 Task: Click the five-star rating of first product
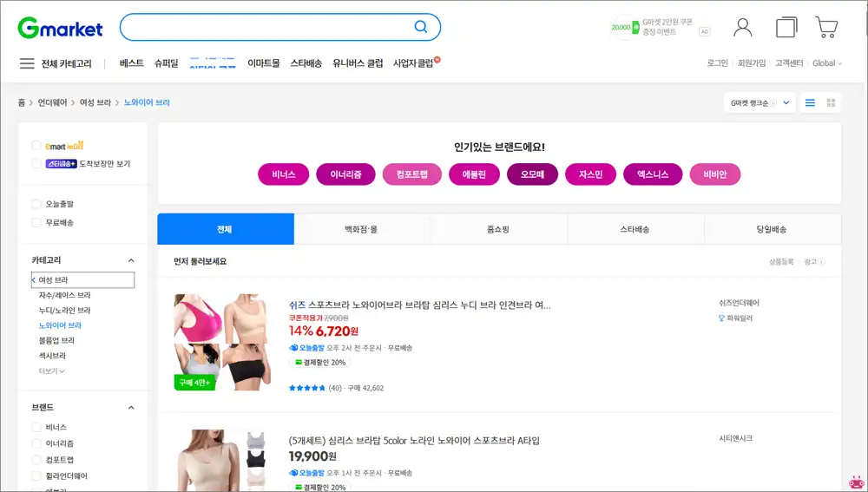point(306,388)
